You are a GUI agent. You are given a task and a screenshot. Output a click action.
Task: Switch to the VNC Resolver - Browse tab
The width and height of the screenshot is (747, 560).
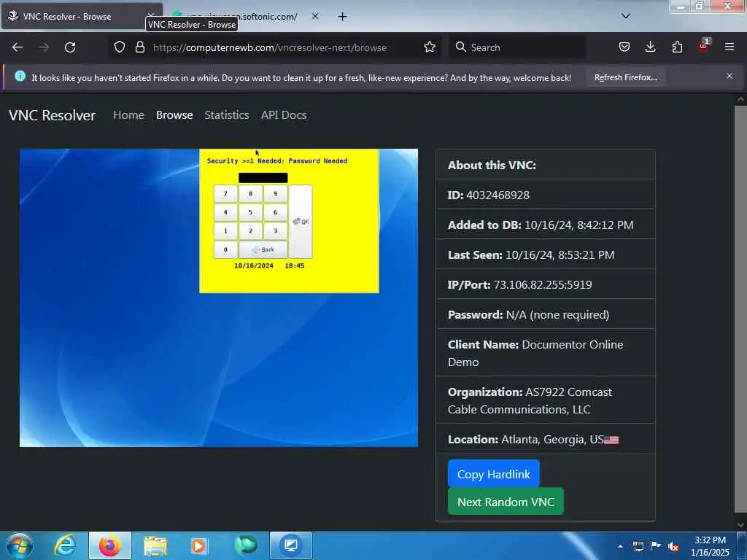(x=82, y=17)
